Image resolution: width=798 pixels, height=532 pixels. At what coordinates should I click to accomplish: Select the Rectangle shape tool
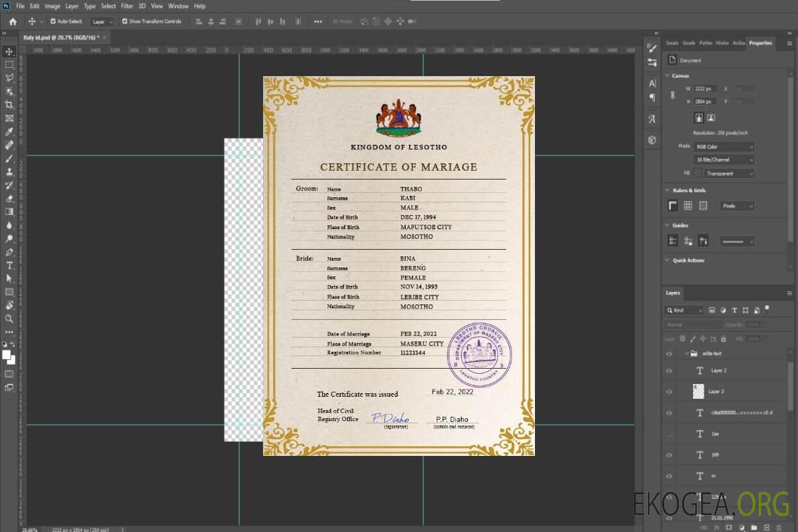point(9,292)
